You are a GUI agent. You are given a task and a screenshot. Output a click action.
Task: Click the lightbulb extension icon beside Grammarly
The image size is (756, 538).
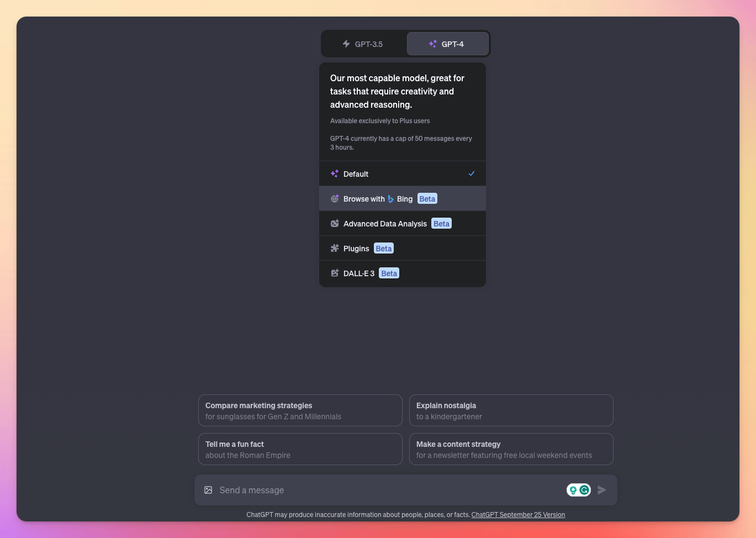pyautogui.click(x=573, y=490)
